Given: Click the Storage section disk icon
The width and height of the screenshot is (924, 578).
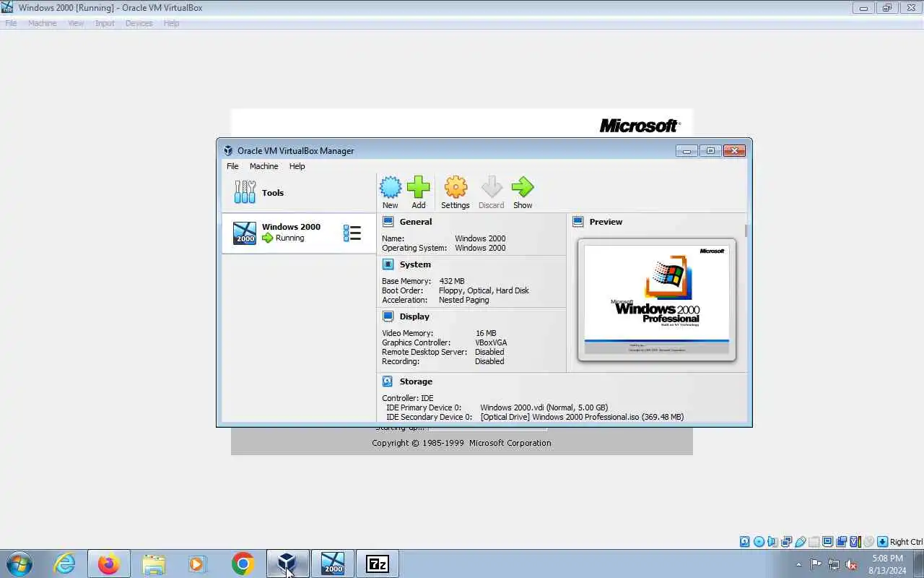Looking at the screenshot, I should pyautogui.click(x=388, y=381).
